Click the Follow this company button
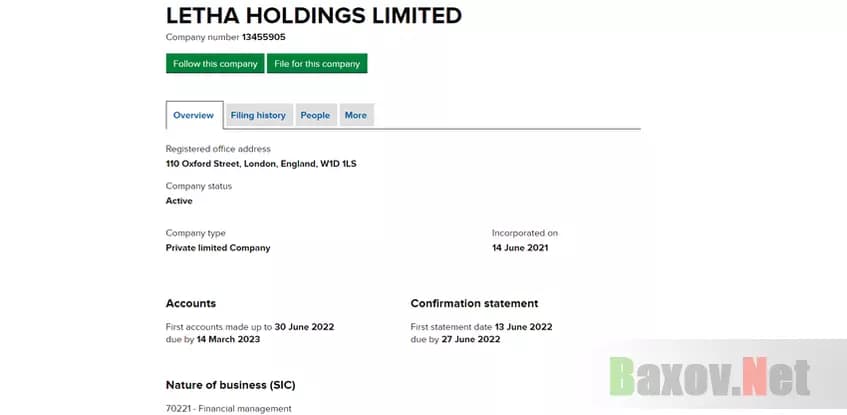The width and height of the screenshot is (847, 415). coord(215,64)
